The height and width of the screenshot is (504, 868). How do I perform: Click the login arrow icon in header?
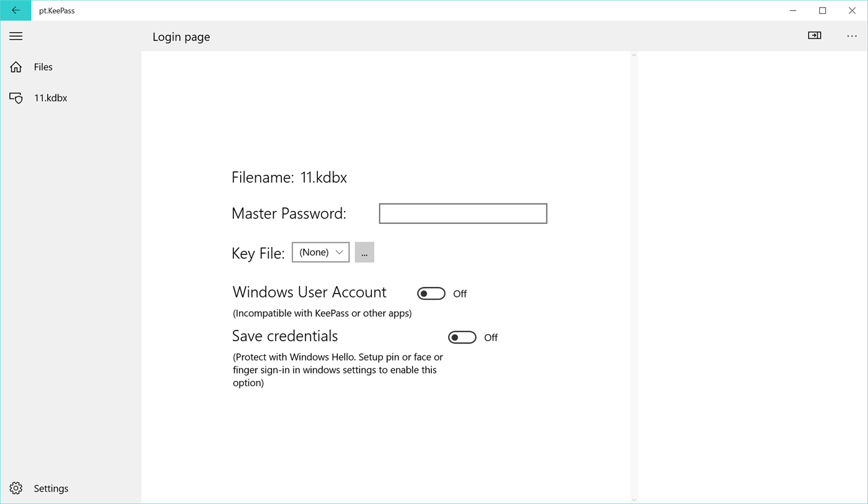[814, 35]
